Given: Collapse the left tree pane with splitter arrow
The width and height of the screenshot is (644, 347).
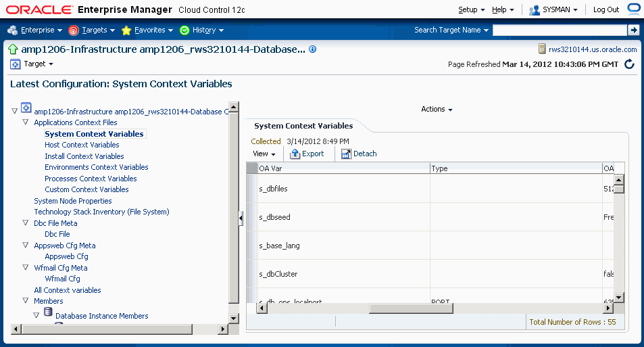Looking at the screenshot, I should point(241,218).
